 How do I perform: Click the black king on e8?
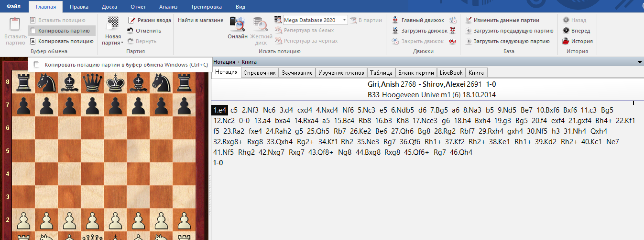click(115, 82)
